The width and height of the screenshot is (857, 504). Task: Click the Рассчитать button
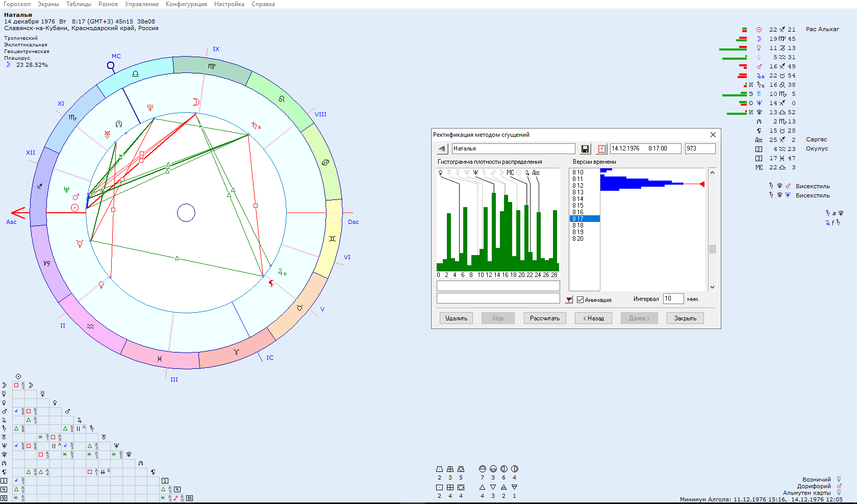pos(544,318)
